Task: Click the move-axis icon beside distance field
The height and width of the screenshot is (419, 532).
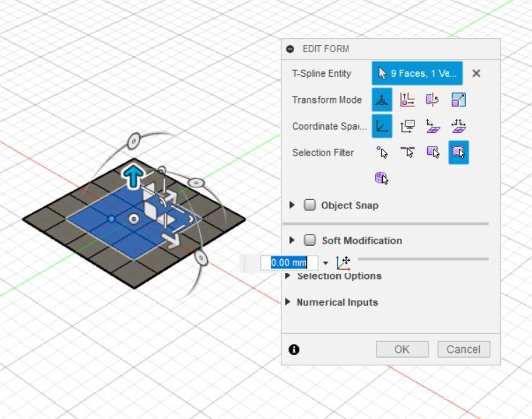Action: tap(343, 263)
